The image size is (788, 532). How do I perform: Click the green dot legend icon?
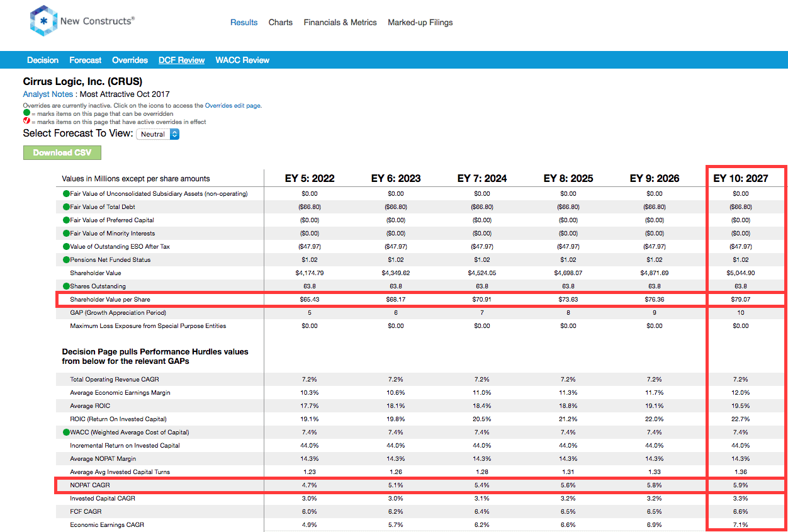[26, 113]
